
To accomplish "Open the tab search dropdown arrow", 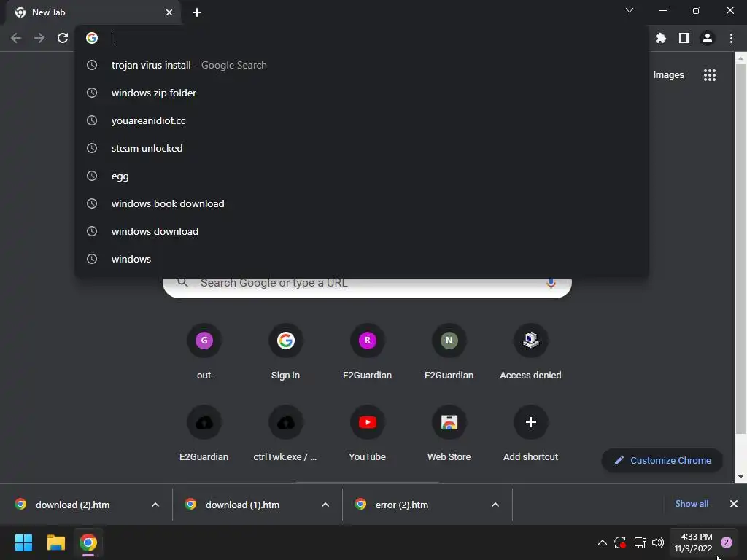I will pos(630,10).
